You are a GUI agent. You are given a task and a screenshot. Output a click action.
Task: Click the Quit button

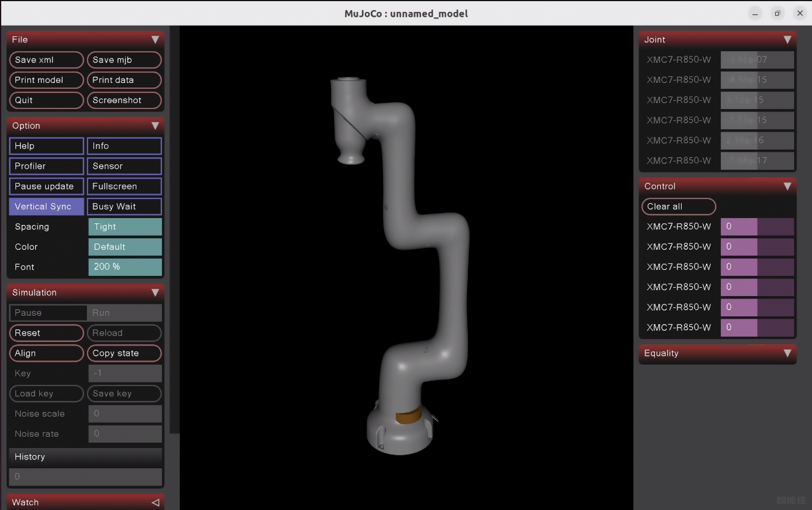(46, 100)
